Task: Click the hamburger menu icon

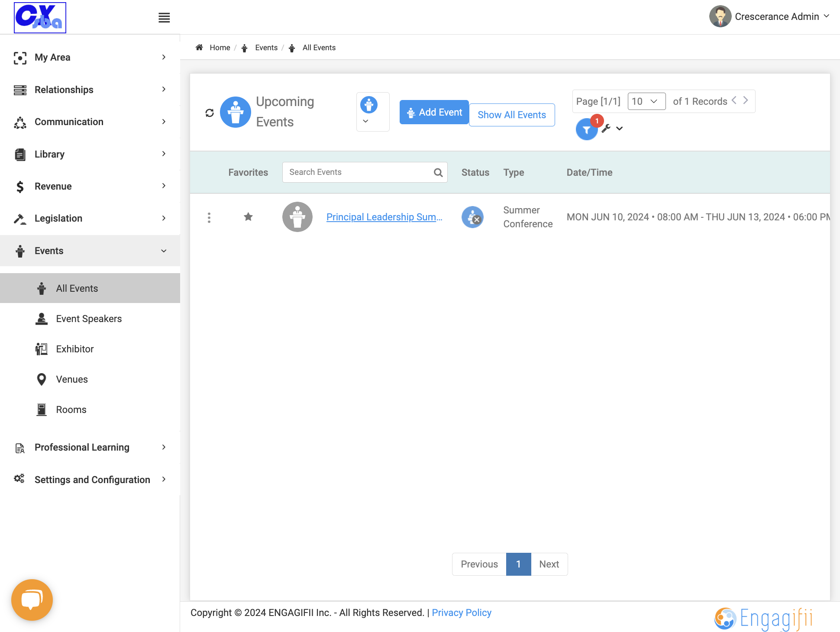Action: pos(164,18)
